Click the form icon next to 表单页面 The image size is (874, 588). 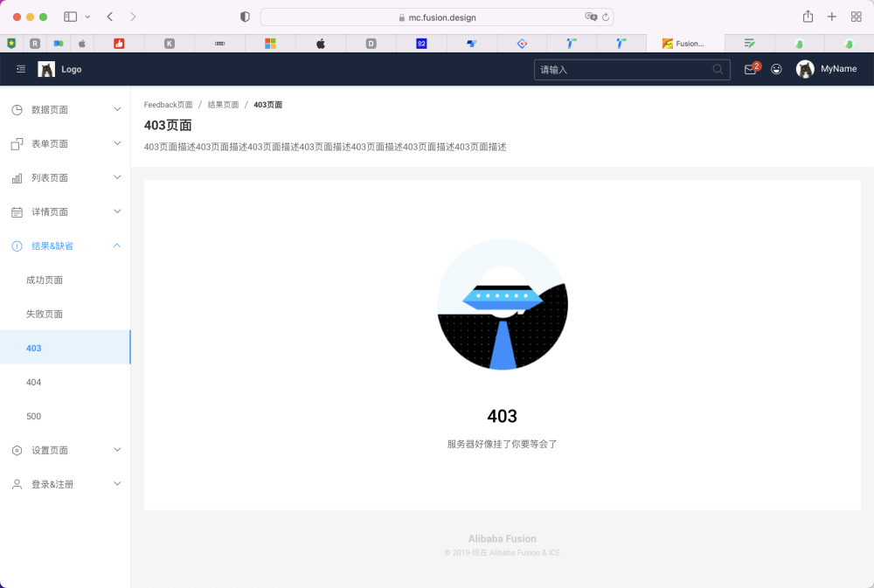coord(17,142)
